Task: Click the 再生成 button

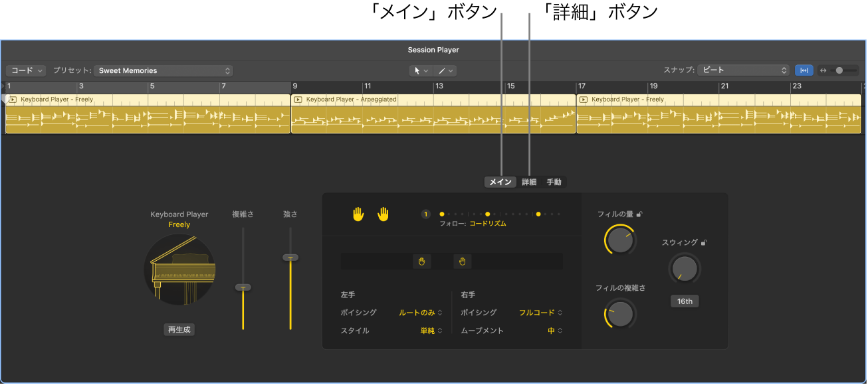Action: coord(179,329)
